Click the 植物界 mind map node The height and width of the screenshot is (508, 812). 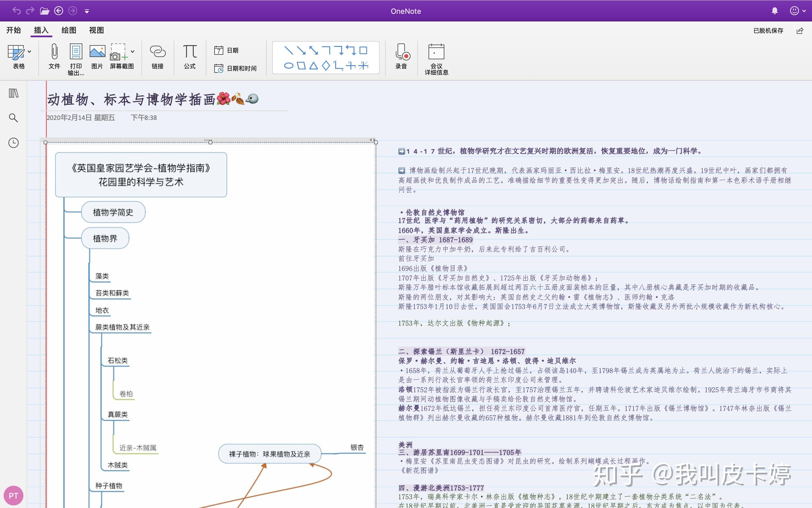tap(105, 238)
